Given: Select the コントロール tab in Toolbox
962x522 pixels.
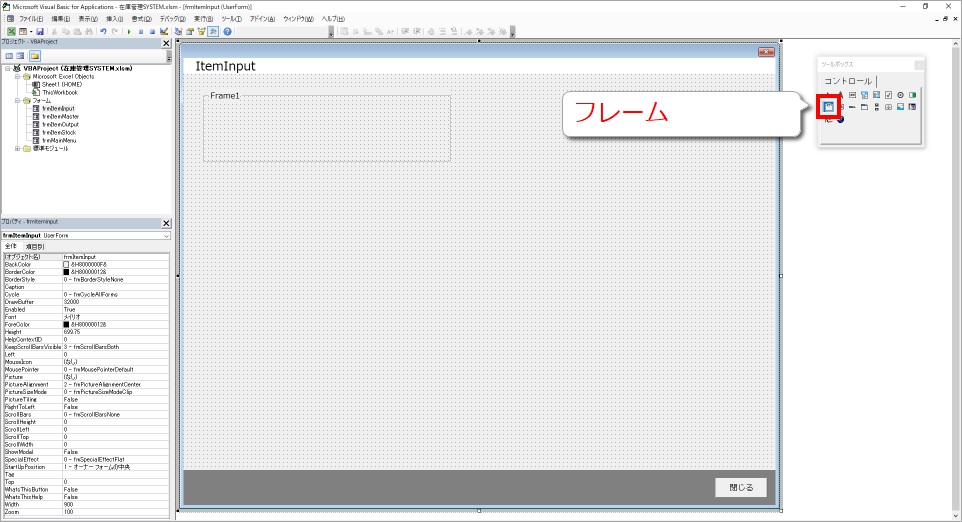Looking at the screenshot, I should [x=848, y=81].
